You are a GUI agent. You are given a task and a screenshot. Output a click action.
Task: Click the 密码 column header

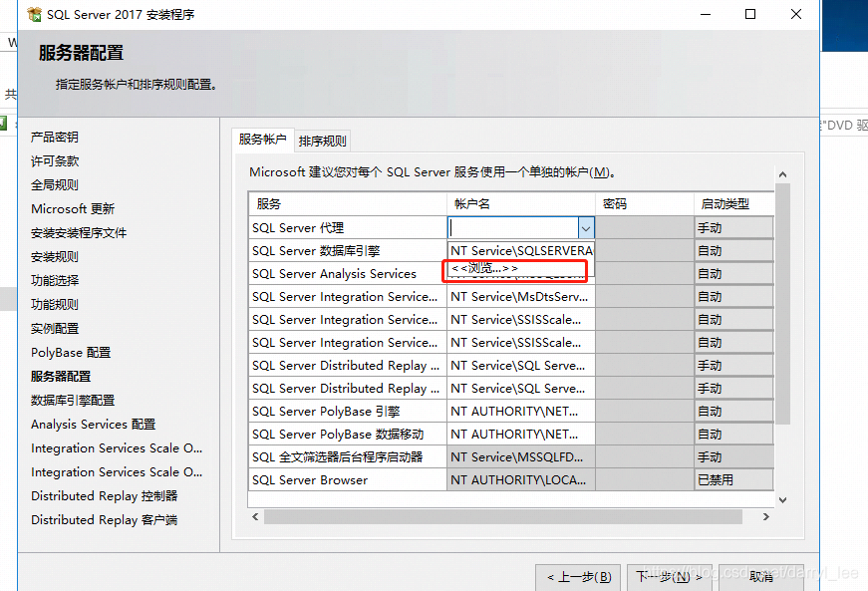click(x=645, y=203)
